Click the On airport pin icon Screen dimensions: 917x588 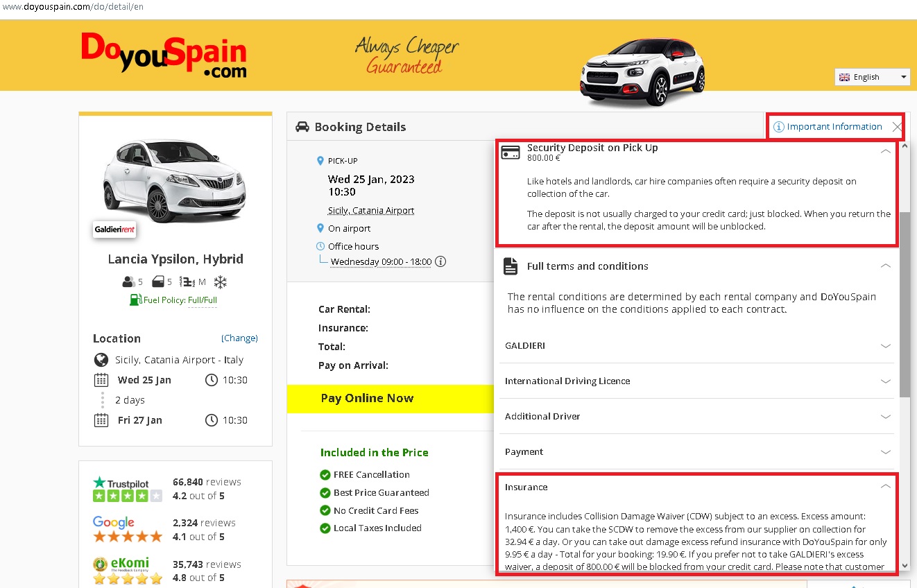[x=320, y=228]
